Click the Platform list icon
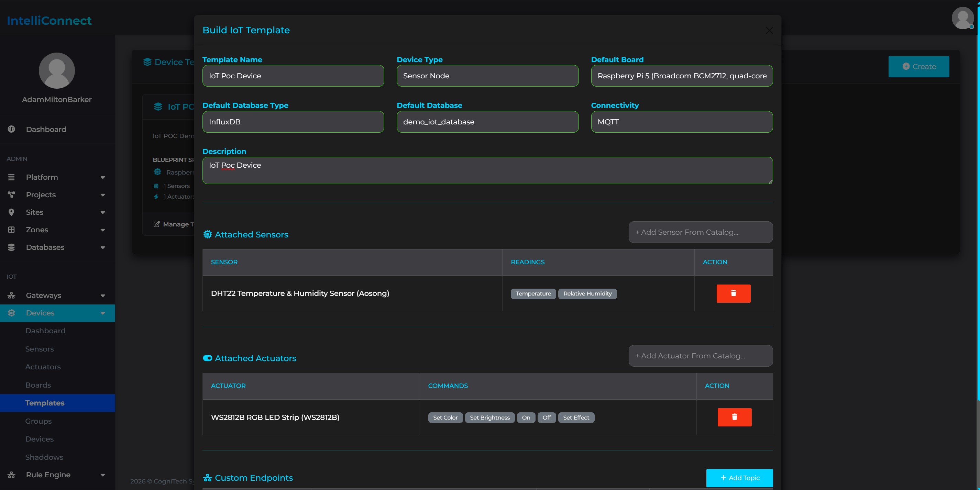980x490 pixels. [11, 177]
